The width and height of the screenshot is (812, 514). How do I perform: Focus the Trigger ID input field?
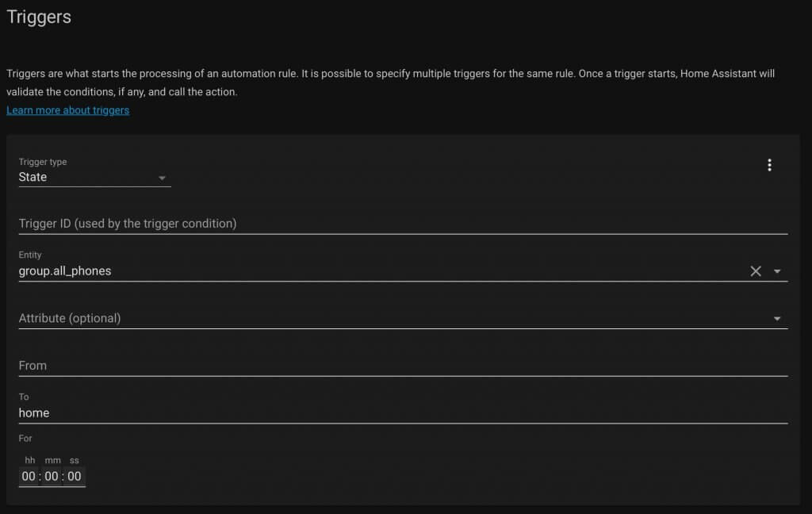point(403,224)
